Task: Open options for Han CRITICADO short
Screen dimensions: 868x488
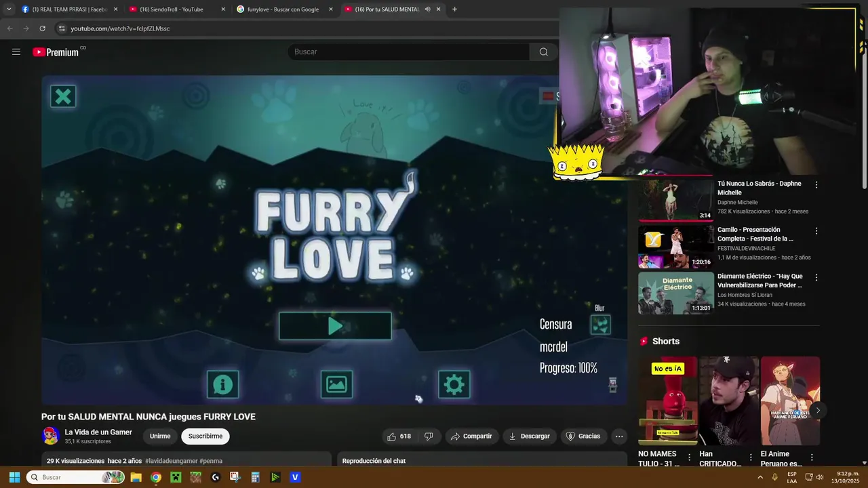Action: [751, 457]
